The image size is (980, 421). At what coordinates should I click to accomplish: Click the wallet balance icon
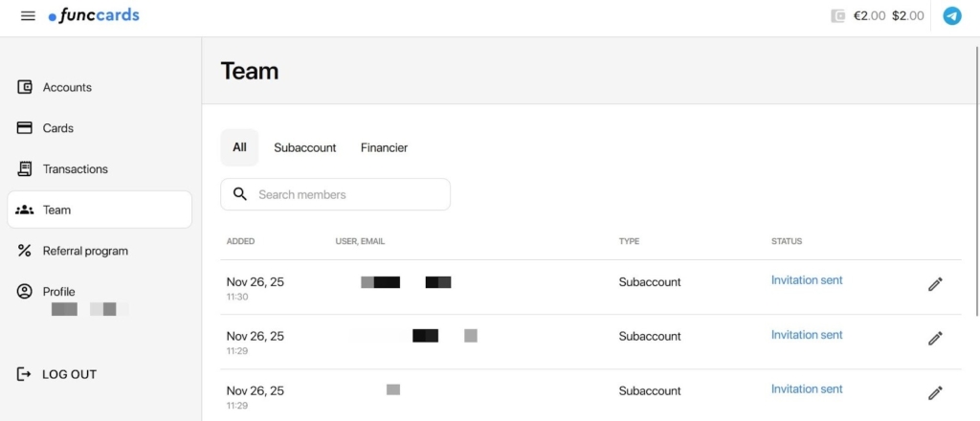tap(838, 16)
